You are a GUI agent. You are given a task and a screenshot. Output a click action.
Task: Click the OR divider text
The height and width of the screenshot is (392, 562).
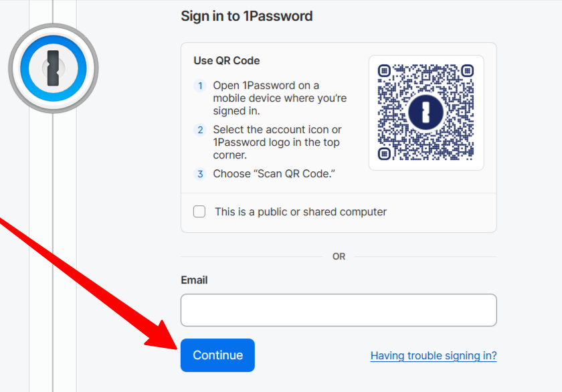tap(339, 257)
